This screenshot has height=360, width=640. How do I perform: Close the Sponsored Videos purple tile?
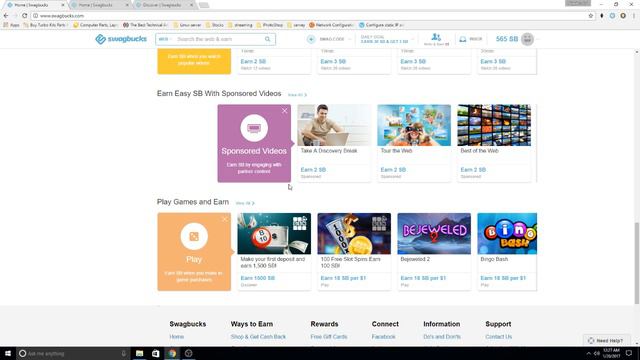pos(284,111)
